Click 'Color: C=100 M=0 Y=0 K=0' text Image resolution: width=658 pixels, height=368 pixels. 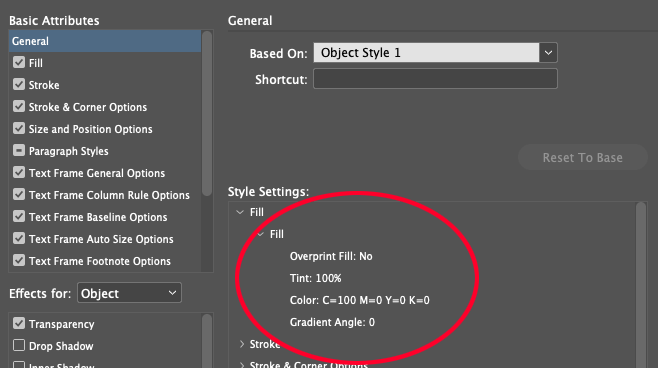click(x=360, y=300)
